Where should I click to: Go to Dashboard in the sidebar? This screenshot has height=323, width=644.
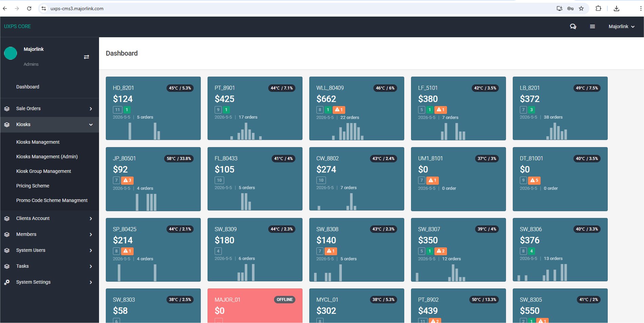[x=27, y=87]
